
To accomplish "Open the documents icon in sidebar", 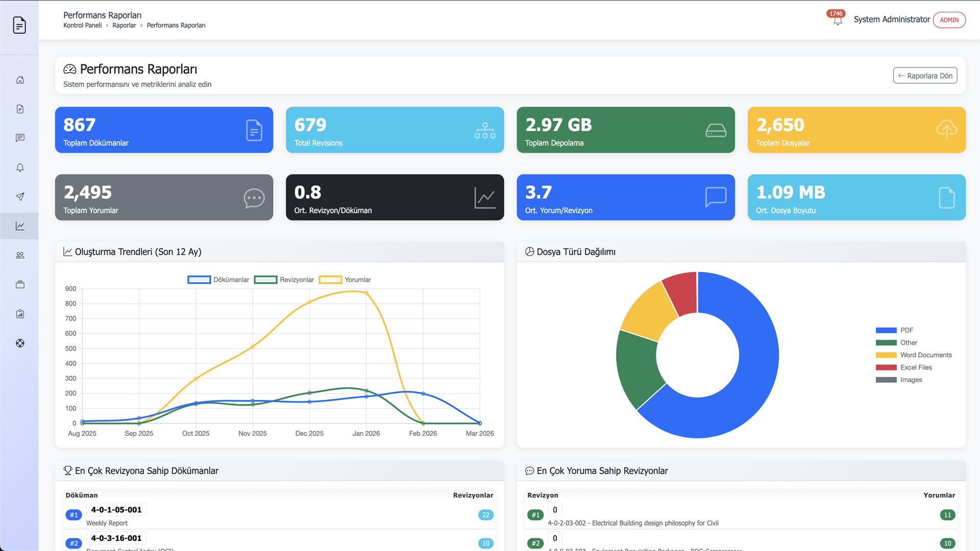I will pos(20,109).
